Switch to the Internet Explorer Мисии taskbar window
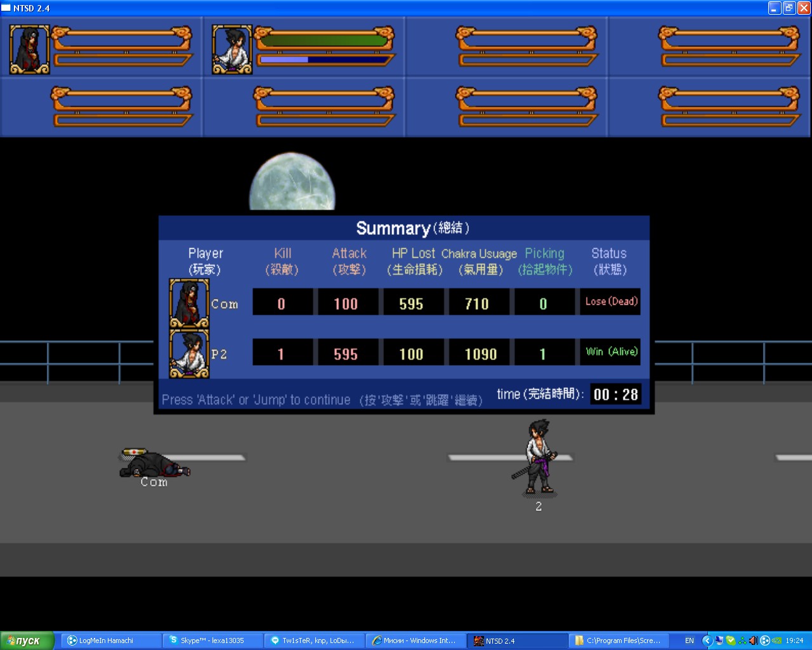Screen dimensions: 812x650 click(415, 640)
